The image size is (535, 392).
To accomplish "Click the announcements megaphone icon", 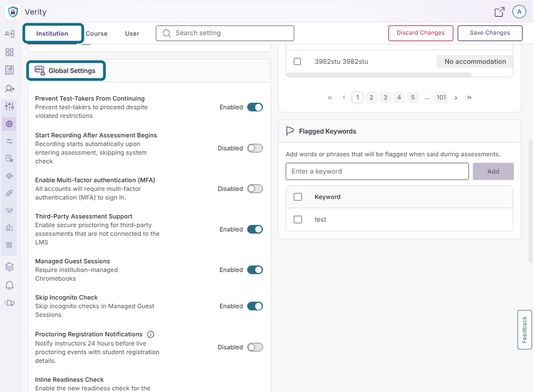I will (x=10, y=303).
